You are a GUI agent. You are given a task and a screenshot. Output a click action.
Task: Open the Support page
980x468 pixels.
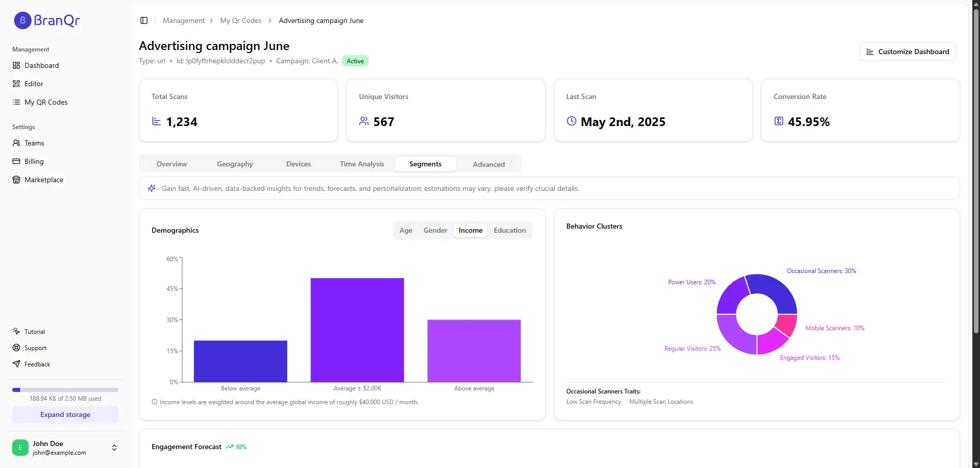pos(35,348)
